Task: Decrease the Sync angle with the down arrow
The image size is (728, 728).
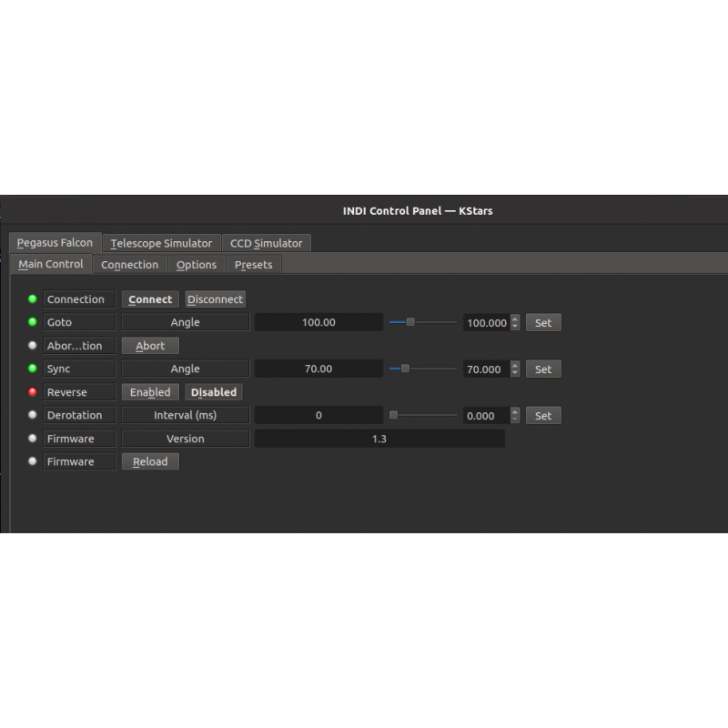Action: pos(515,373)
